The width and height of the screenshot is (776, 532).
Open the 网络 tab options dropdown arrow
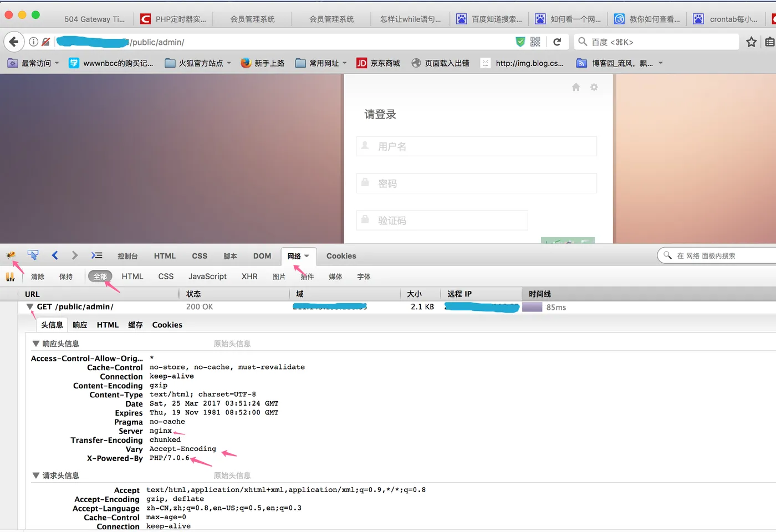[x=307, y=256]
